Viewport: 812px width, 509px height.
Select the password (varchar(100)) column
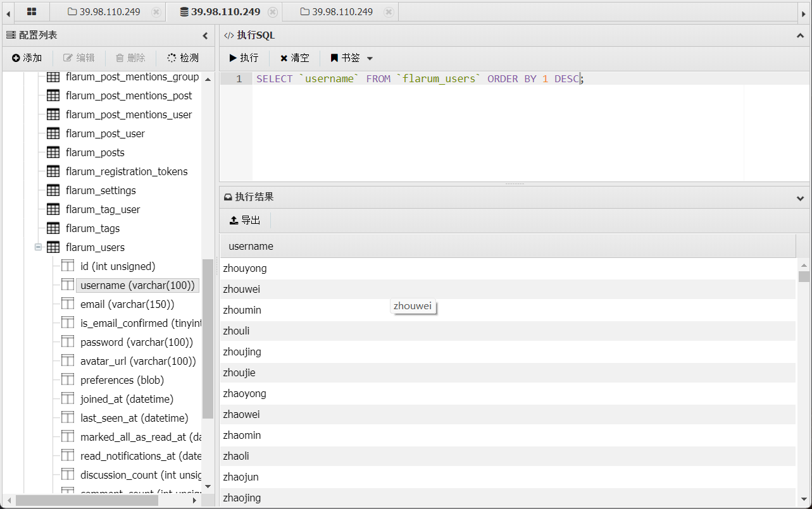(x=137, y=342)
